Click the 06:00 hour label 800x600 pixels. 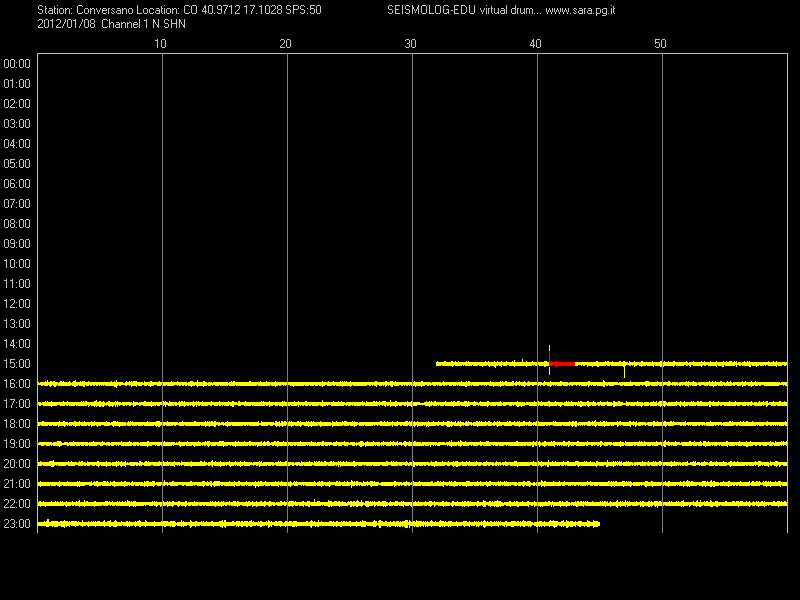tap(17, 184)
